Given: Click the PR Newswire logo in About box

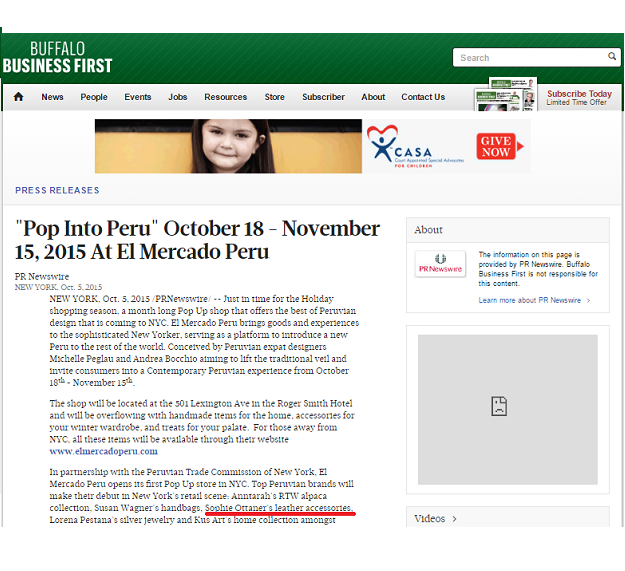Looking at the screenshot, I should point(440,264).
